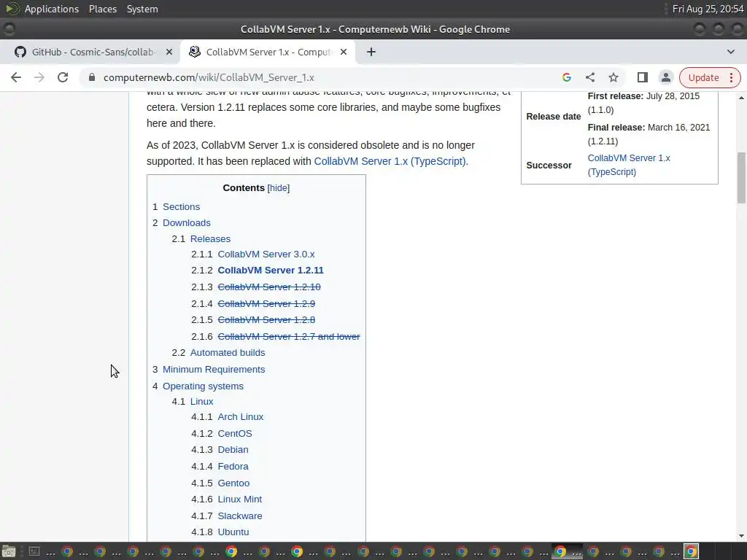This screenshot has width=747, height=560.
Task: Go to Slackware entry
Action: coord(239,516)
